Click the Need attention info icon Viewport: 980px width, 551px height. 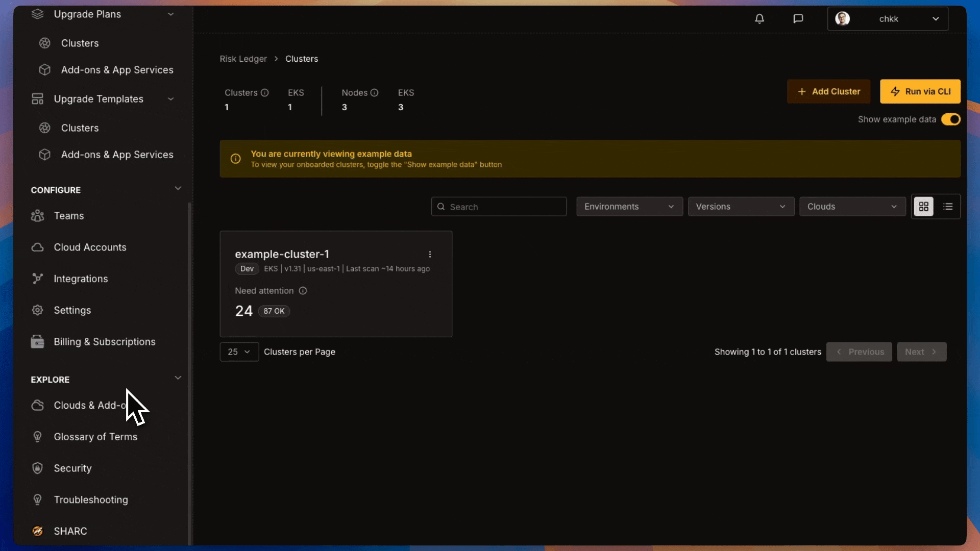point(303,291)
